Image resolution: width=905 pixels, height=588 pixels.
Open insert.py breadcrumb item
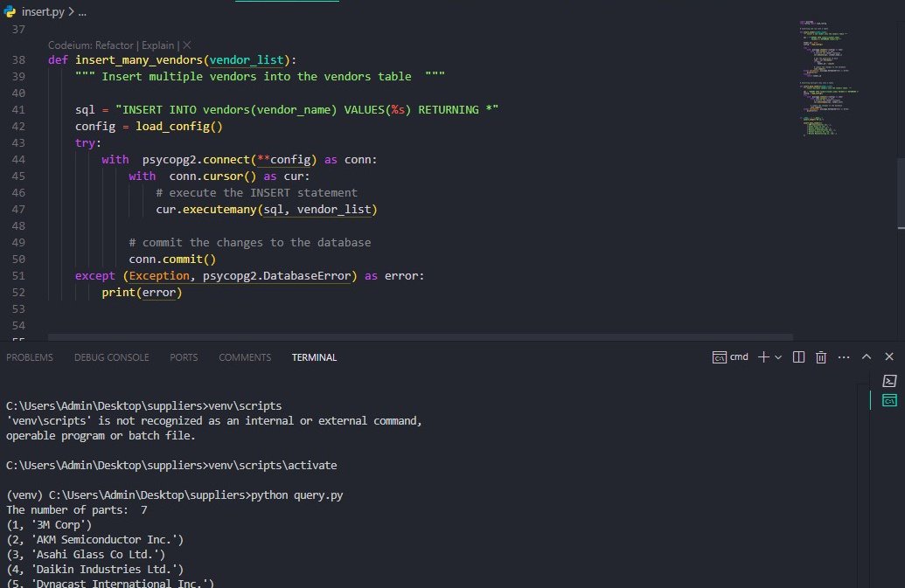[x=43, y=11]
